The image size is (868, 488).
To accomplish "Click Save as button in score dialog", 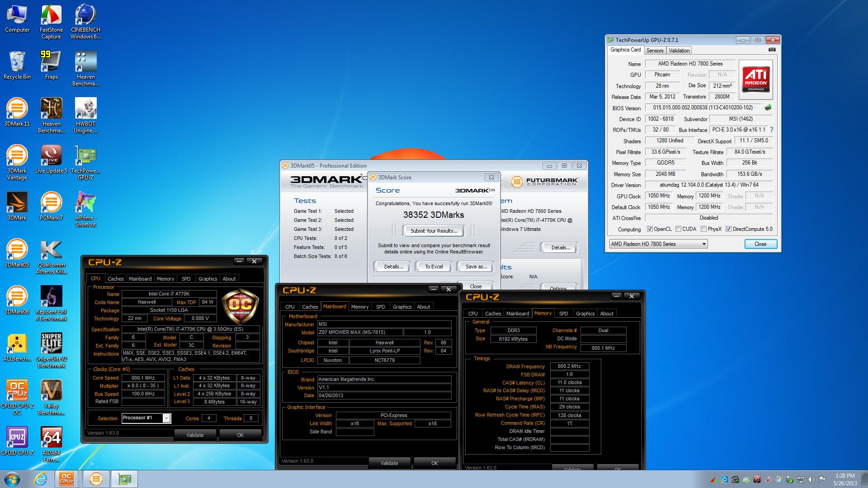I will [x=476, y=267].
